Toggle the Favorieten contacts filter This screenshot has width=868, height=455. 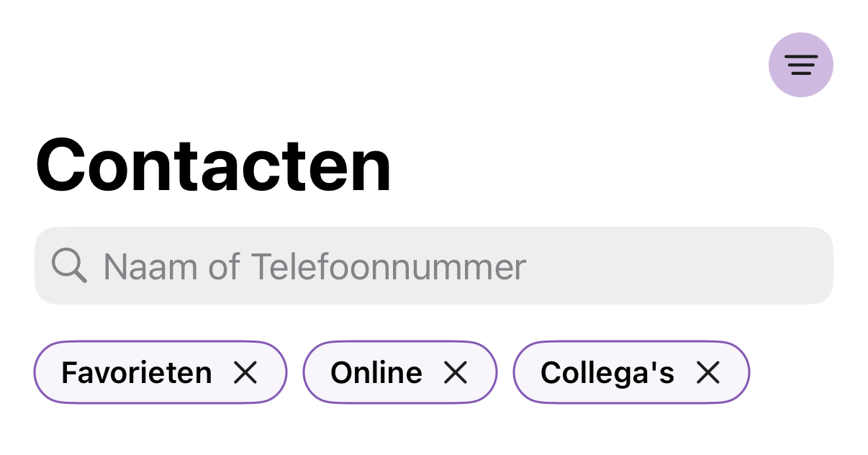coord(137,373)
